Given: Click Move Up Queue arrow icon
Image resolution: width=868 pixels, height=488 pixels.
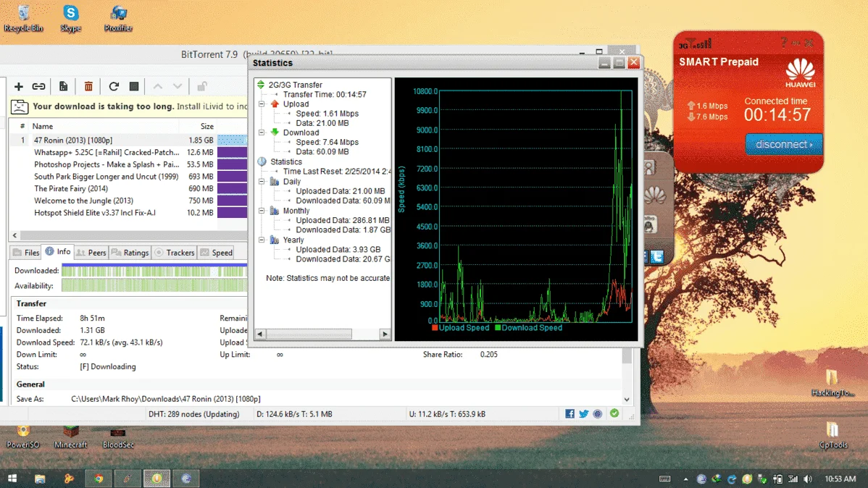Looking at the screenshot, I should [x=158, y=86].
